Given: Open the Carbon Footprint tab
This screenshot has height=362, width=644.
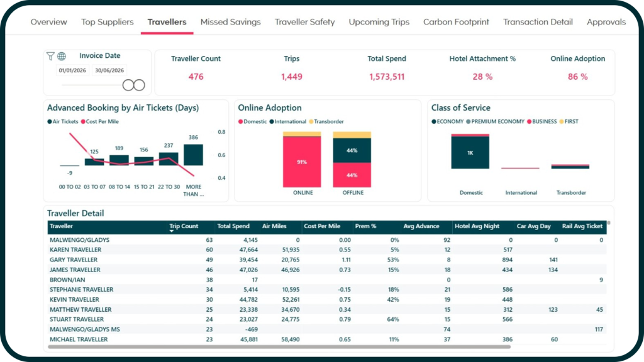Looking at the screenshot, I should pyautogui.click(x=457, y=22).
